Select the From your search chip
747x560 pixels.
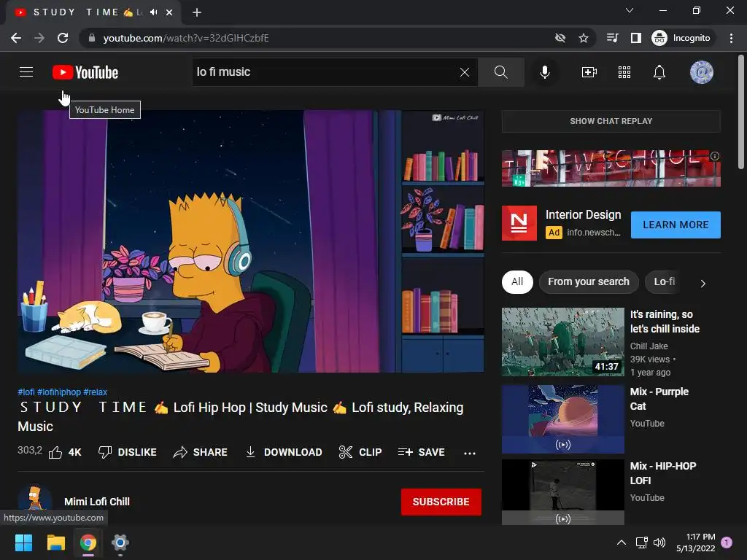coord(589,282)
